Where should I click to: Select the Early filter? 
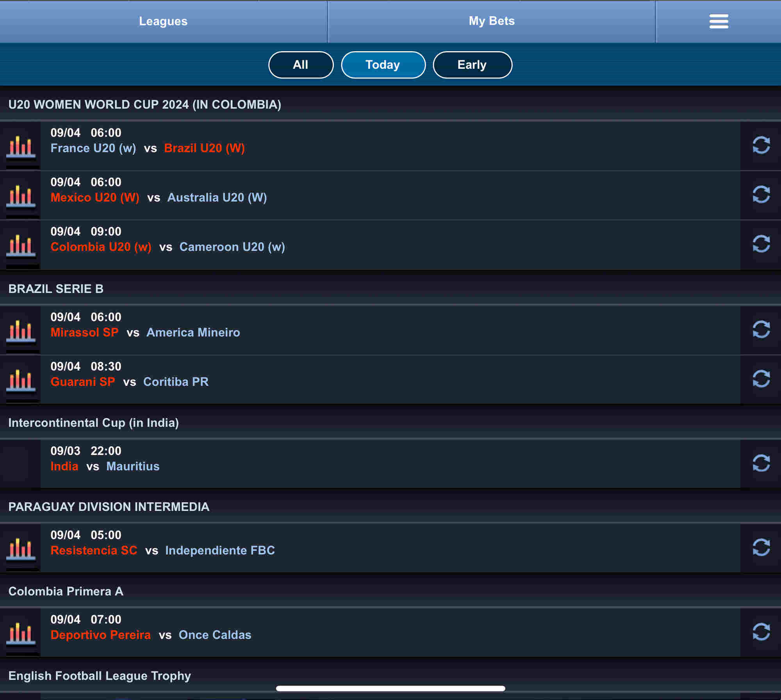click(473, 65)
